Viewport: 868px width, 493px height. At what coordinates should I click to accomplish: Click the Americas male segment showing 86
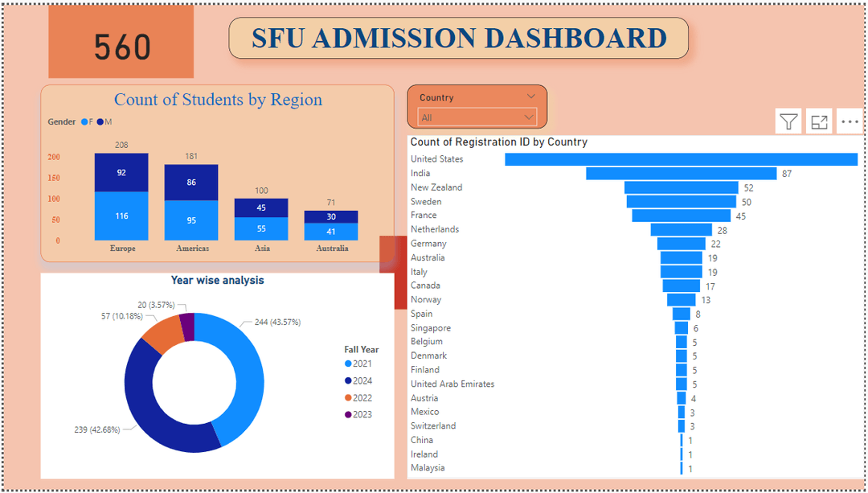point(191,183)
